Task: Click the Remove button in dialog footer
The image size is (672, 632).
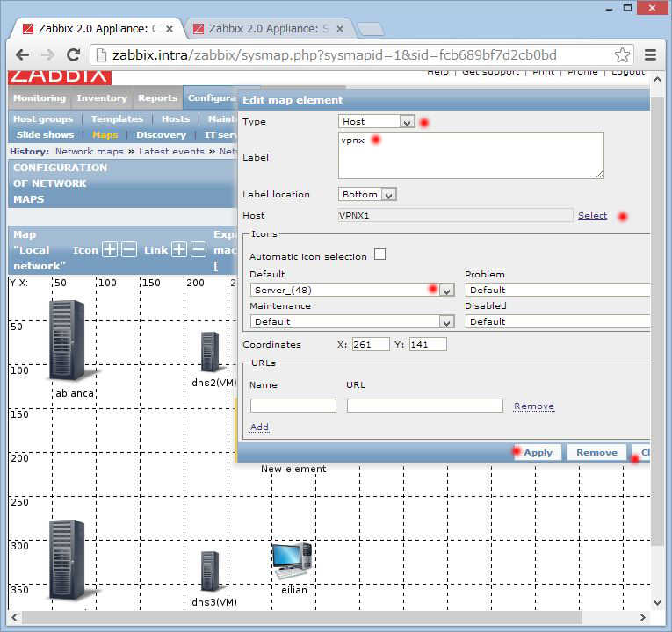Action: pyautogui.click(x=596, y=453)
